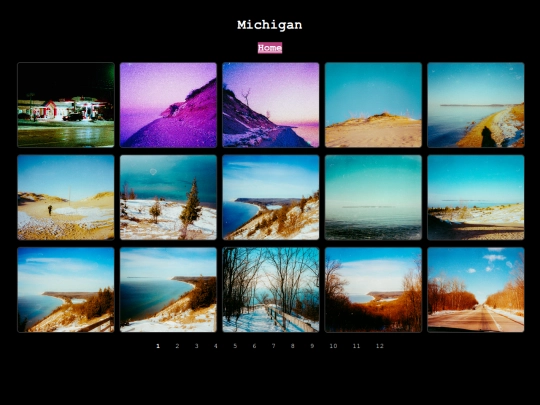The width and height of the screenshot is (540, 405).
Task: Go to gallery page 7
Action: pyautogui.click(x=274, y=346)
